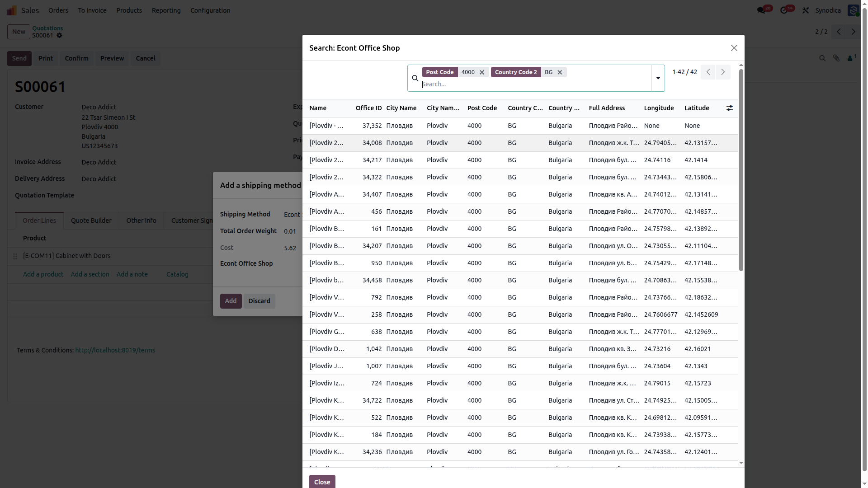This screenshot has height=488, width=868.
Task: Switch to the Other Info tab
Action: [x=141, y=221]
